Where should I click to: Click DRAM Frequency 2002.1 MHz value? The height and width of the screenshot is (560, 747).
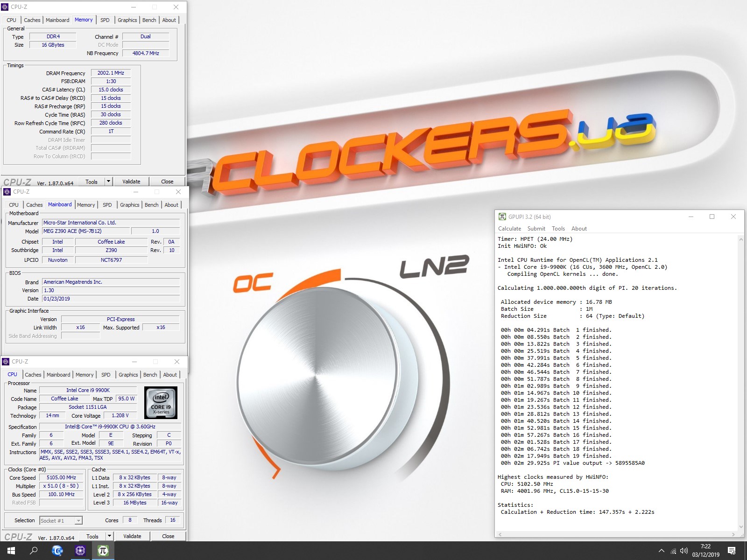(x=111, y=73)
